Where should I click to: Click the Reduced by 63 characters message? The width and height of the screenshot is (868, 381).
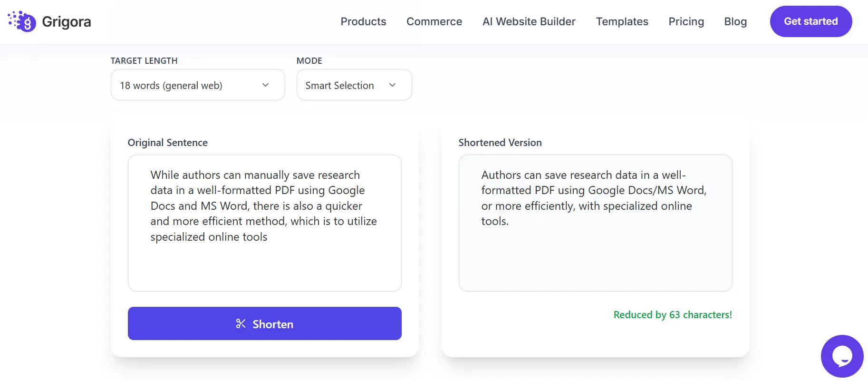pyautogui.click(x=673, y=315)
